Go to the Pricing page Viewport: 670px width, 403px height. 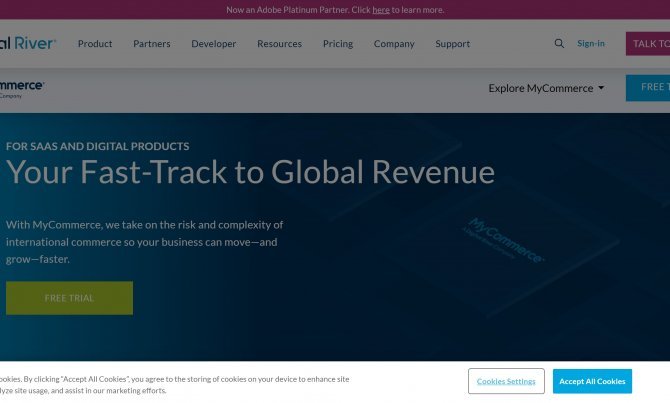point(338,44)
